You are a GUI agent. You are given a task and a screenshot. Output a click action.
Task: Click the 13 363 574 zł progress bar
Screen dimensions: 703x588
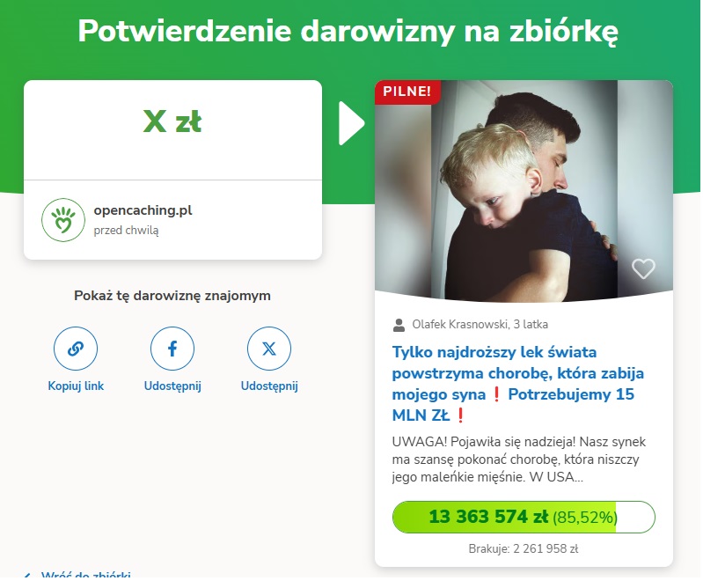point(524,517)
